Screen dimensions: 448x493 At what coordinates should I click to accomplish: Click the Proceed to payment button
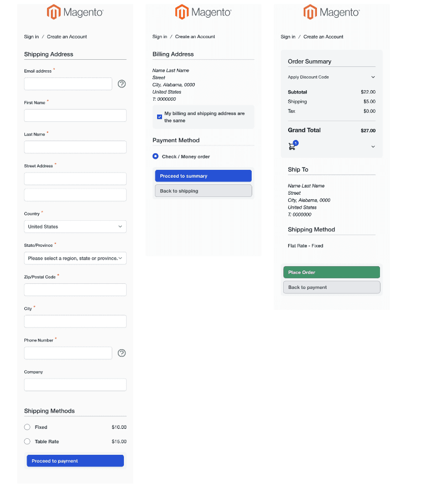(75, 461)
